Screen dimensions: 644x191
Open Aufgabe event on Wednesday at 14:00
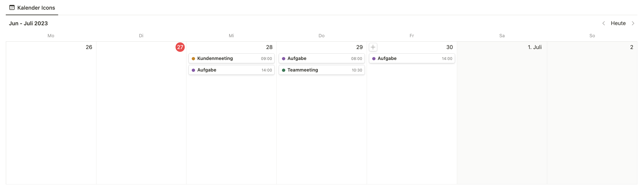tap(232, 70)
